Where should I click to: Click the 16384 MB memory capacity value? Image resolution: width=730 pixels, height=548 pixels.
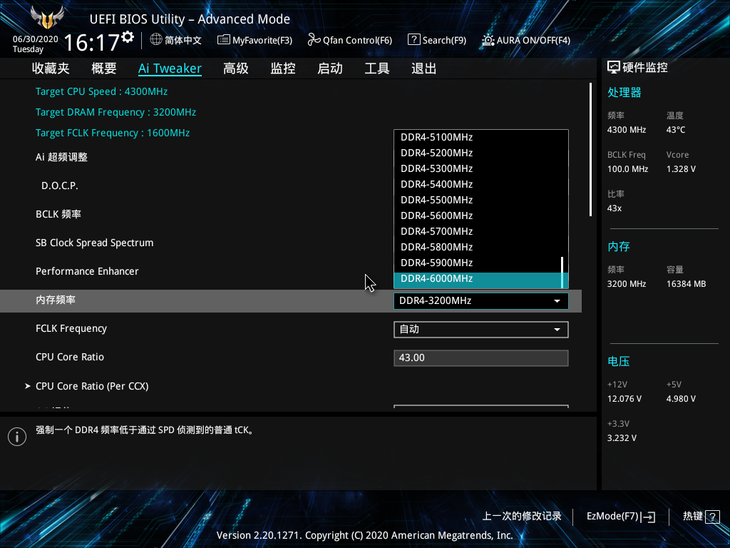click(686, 284)
